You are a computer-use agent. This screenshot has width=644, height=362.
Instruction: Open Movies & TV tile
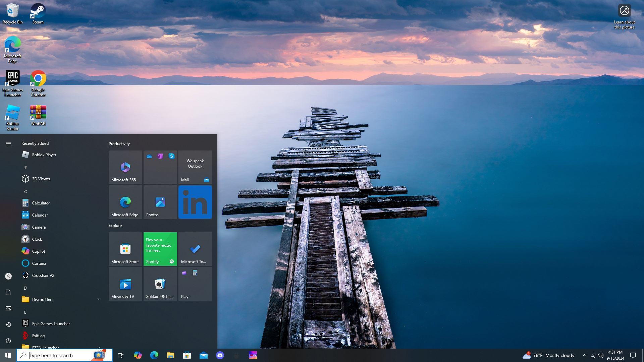(x=125, y=284)
